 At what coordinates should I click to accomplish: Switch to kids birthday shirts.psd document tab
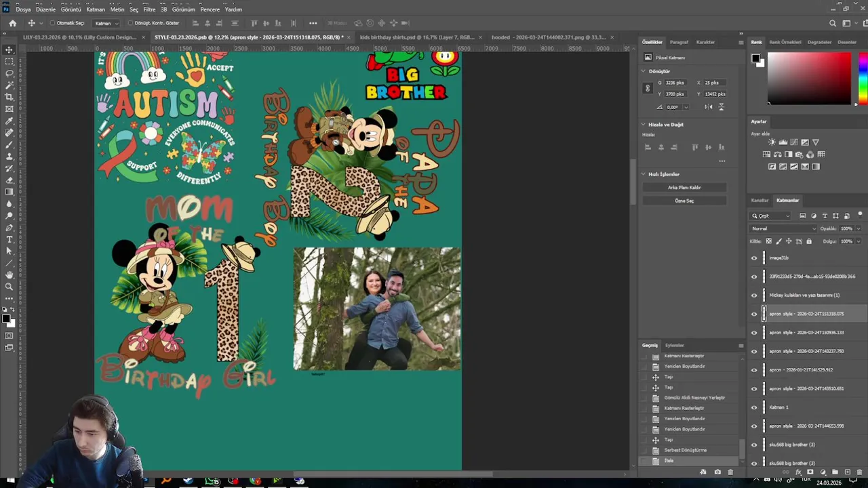tap(417, 37)
